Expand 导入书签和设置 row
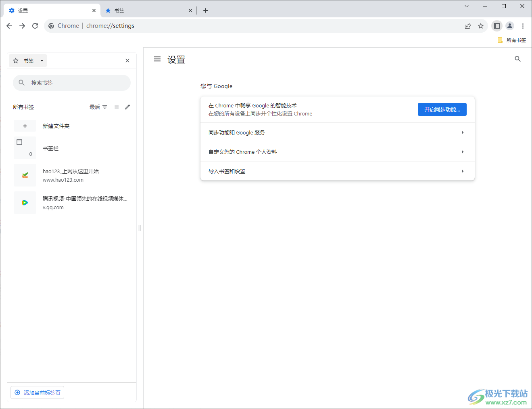Image resolution: width=532 pixels, height=409 pixels. click(338, 171)
